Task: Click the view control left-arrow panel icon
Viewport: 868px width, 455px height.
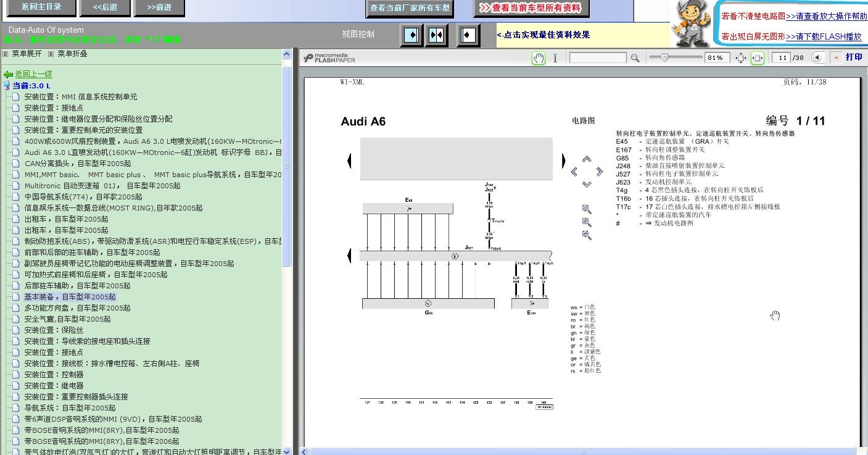Action: pyautogui.click(x=468, y=35)
